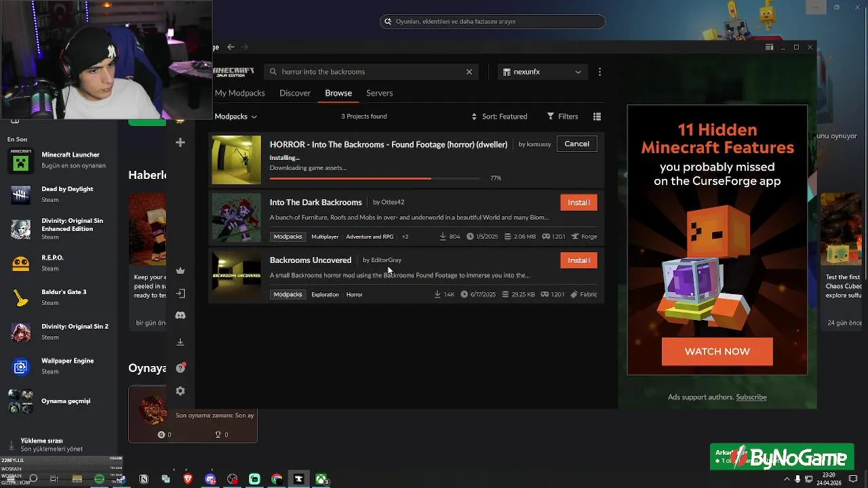
Task: Select Wallpaper Engine in the game list
Action: (60, 367)
